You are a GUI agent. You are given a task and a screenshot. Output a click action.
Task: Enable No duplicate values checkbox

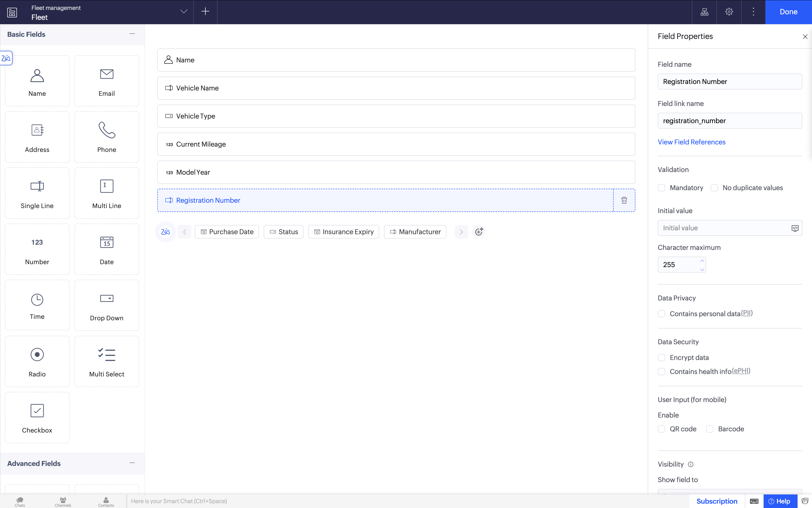[714, 188]
